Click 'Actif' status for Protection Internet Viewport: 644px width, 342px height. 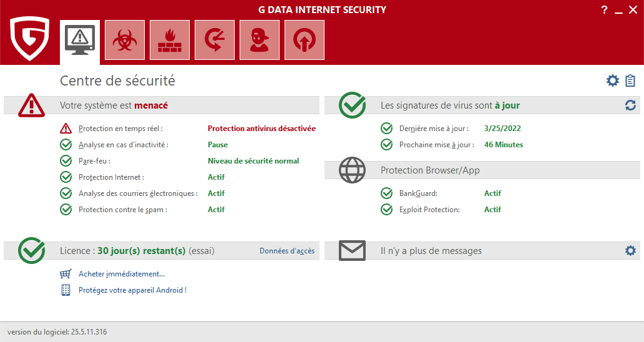(x=216, y=177)
